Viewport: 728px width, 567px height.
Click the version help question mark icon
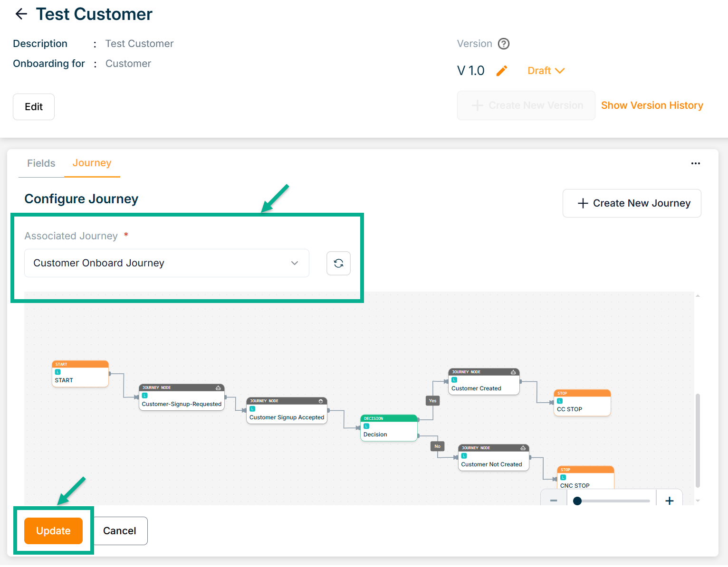tap(503, 44)
